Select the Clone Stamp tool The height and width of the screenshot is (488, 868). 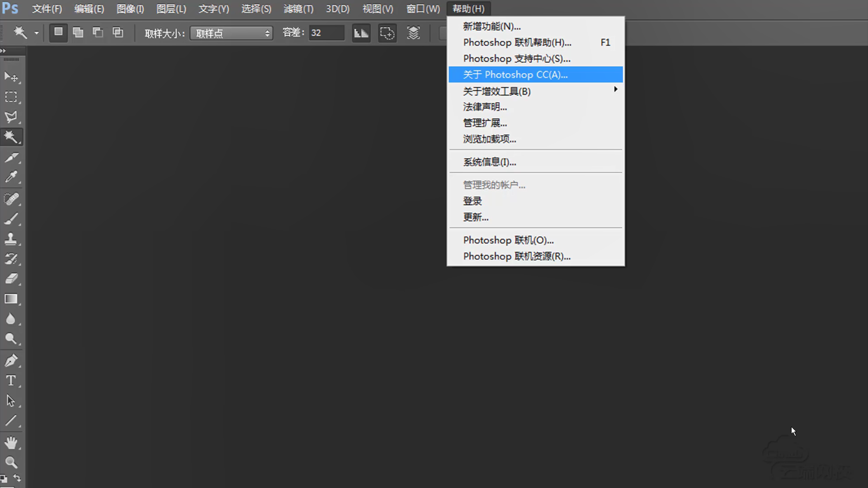(11, 239)
